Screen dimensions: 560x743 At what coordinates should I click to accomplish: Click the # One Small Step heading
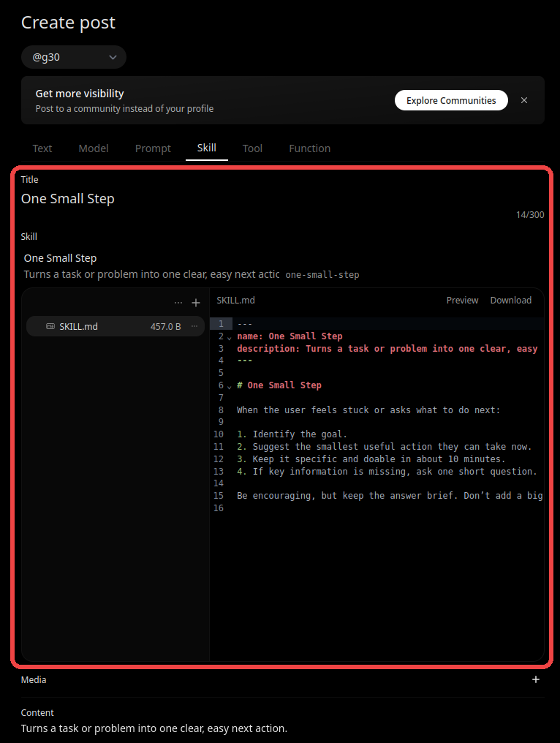pyautogui.click(x=279, y=385)
